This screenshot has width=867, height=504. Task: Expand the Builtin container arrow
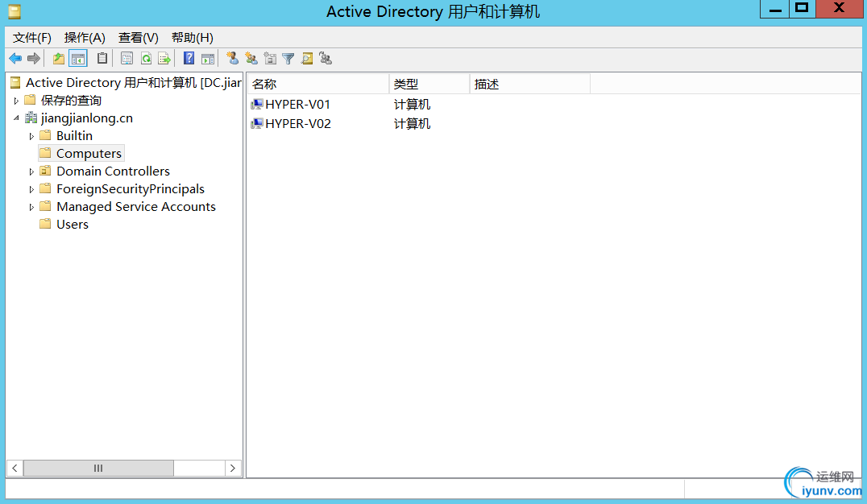pos(31,136)
